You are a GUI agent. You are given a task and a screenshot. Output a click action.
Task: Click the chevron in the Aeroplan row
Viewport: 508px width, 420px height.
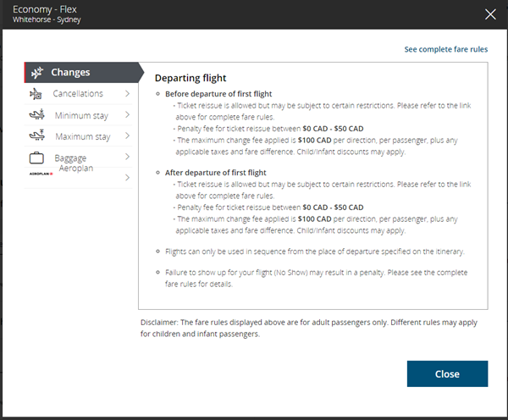(x=127, y=178)
